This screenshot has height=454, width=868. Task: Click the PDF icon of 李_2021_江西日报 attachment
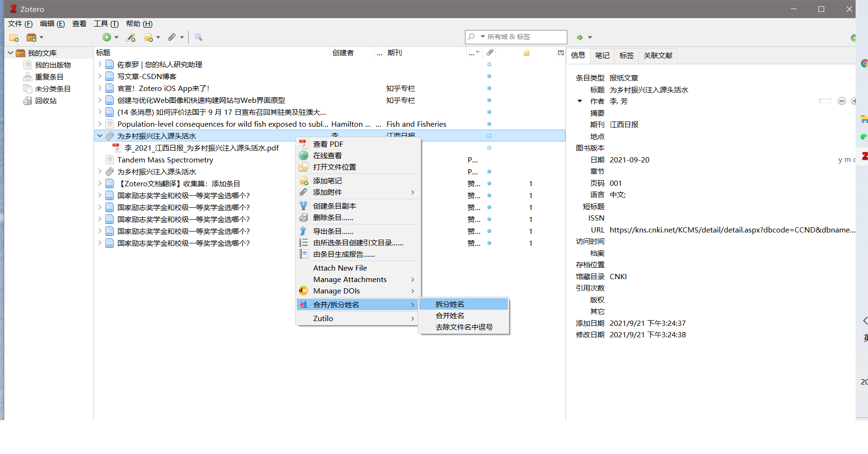pos(117,148)
